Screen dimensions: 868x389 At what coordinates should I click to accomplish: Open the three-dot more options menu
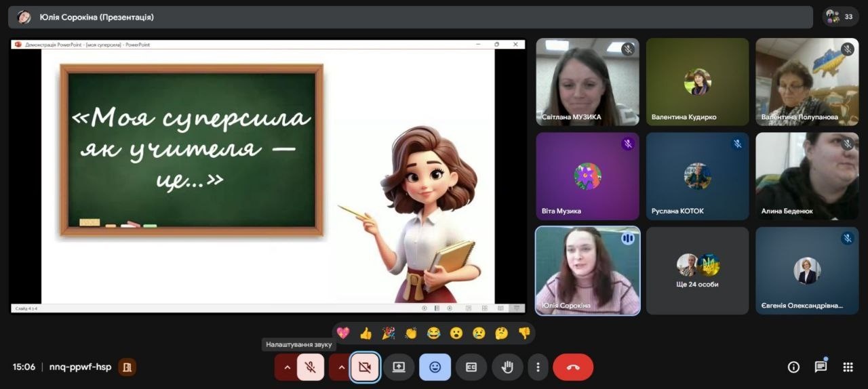tap(538, 367)
